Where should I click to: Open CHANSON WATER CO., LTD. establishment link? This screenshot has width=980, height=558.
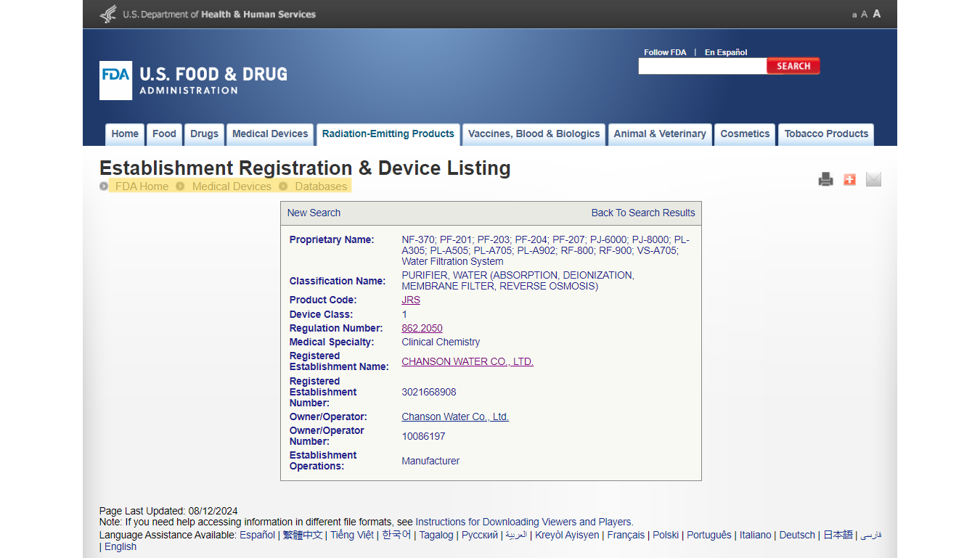[x=467, y=362]
